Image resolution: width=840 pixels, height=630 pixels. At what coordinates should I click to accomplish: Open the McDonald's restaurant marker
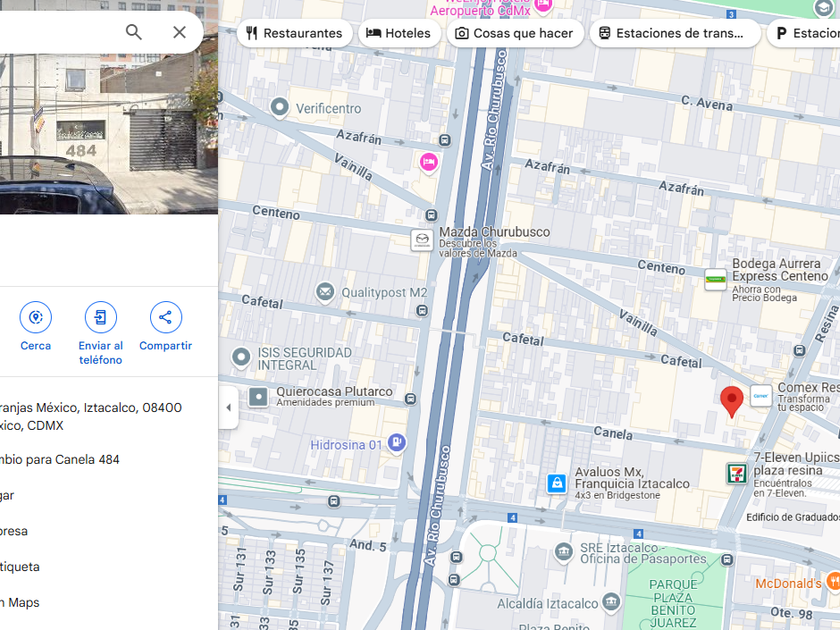coord(834,581)
